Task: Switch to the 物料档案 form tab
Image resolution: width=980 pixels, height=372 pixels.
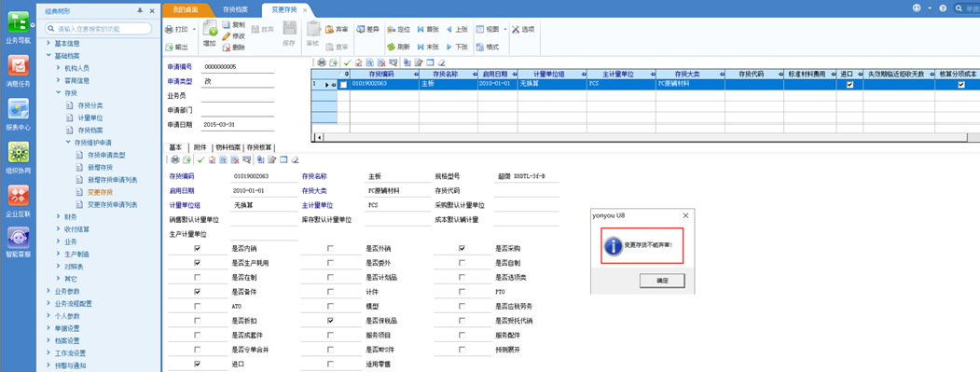Action: [228, 147]
